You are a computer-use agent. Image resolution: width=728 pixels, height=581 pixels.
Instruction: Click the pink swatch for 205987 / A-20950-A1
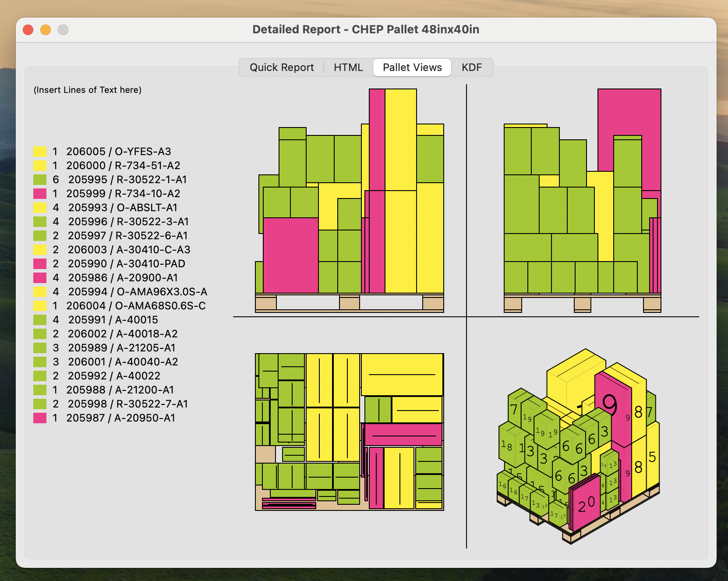pyautogui.click(x=40, y=418)
